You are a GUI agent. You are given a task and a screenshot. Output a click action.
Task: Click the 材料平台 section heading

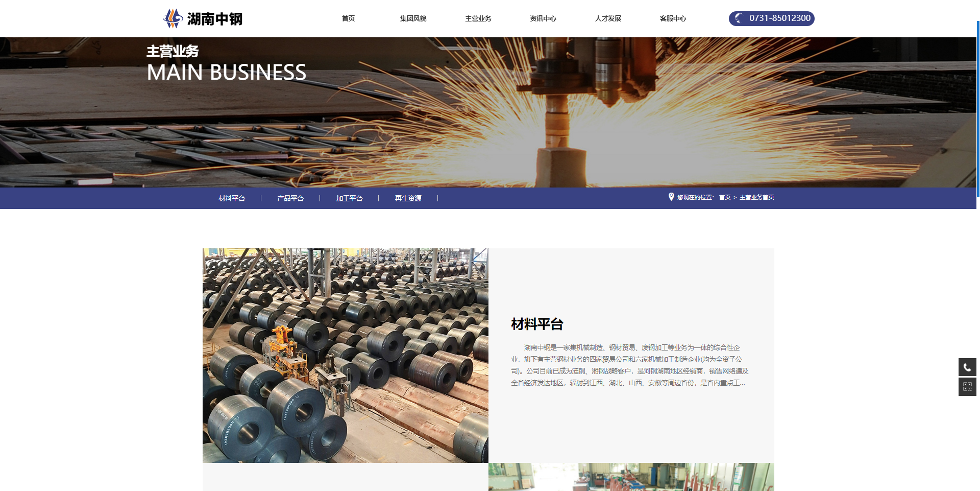[x=537, y=324]
